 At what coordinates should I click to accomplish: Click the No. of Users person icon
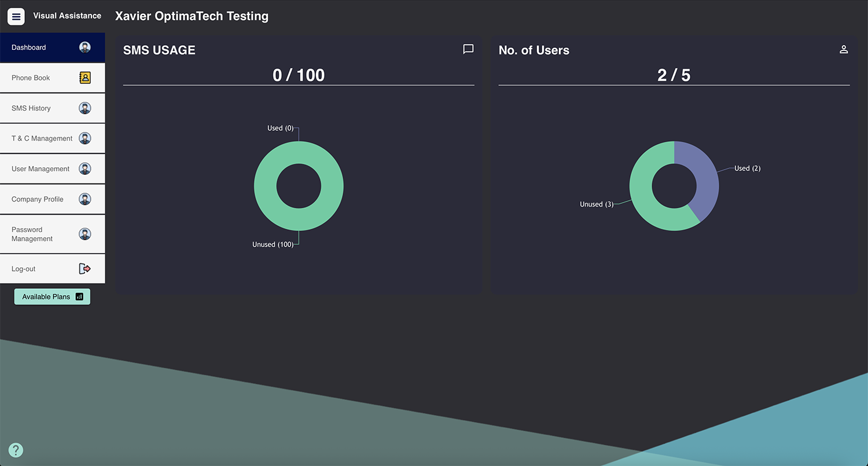(x=844, y=49)
